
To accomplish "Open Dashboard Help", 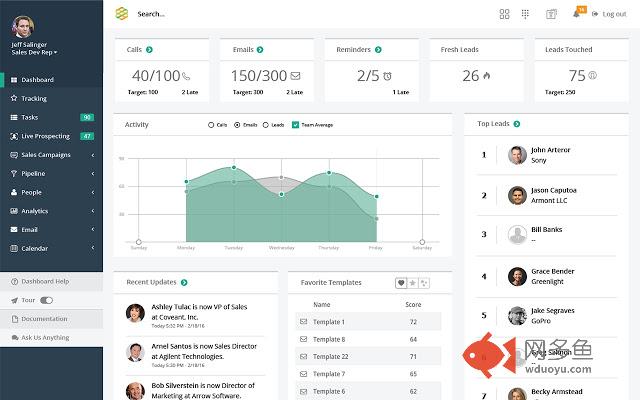I will point(51,282).
